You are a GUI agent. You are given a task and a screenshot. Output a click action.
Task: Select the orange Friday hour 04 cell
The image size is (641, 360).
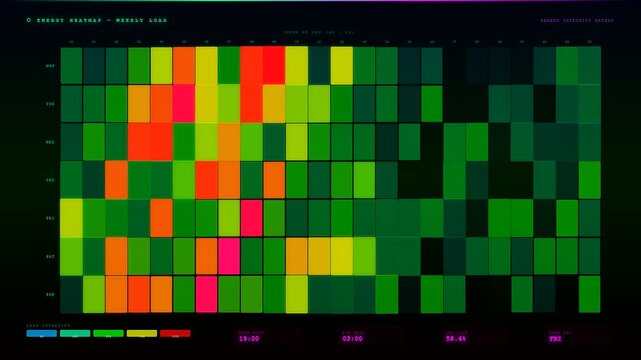tap(161, 218)
